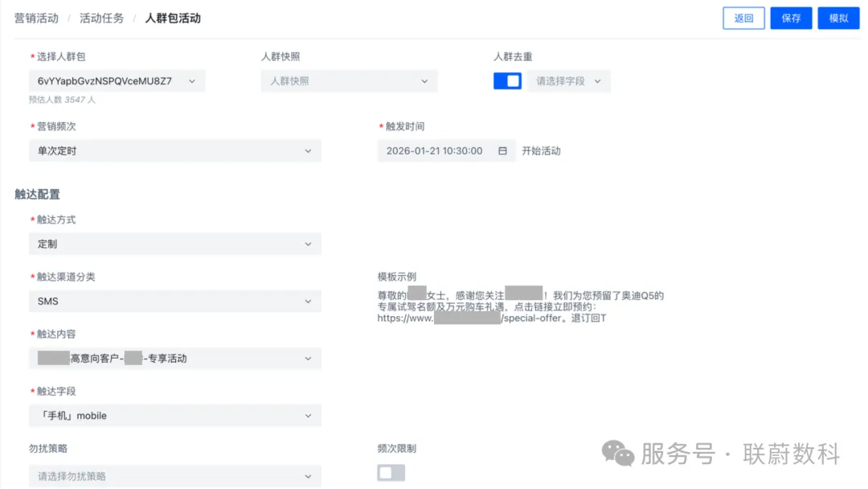Click the 保存 button to save
The image size is (868, 489).
pyautogui.click(x=791, y=18)
